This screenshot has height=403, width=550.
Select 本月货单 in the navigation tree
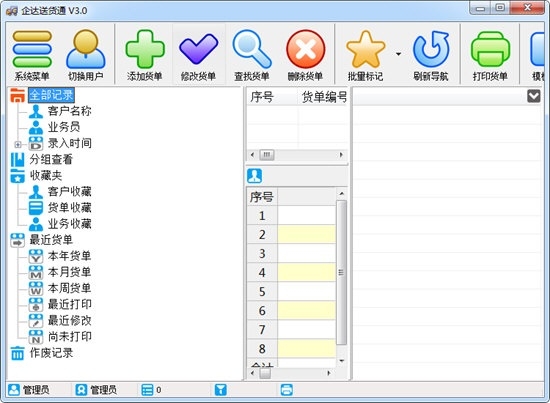(69, 272)
